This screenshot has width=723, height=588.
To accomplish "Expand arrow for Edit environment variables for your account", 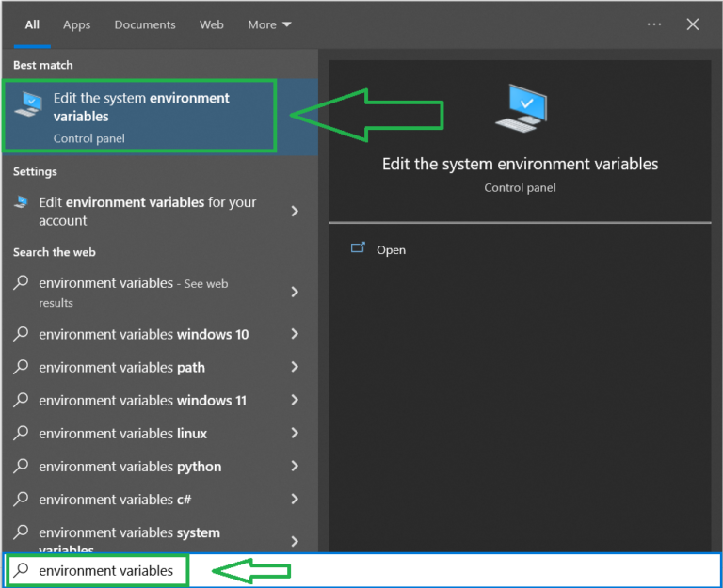I will coord(295,212).
